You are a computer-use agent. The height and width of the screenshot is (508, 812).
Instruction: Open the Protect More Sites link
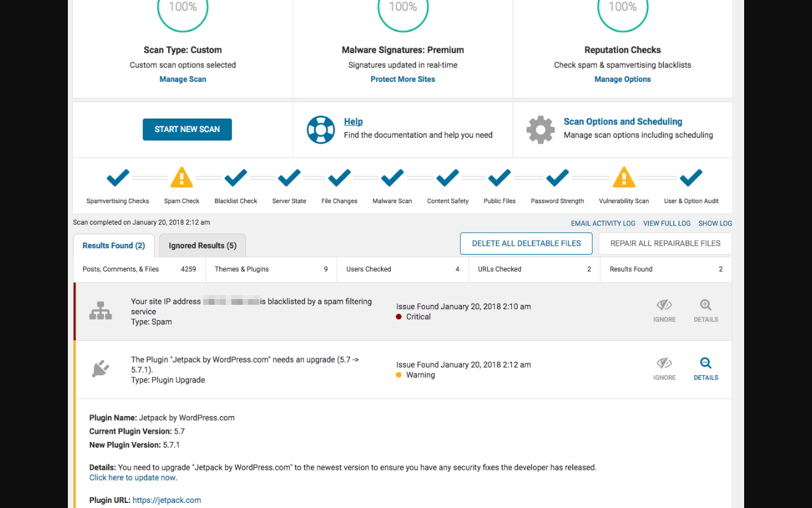[403, 79]
